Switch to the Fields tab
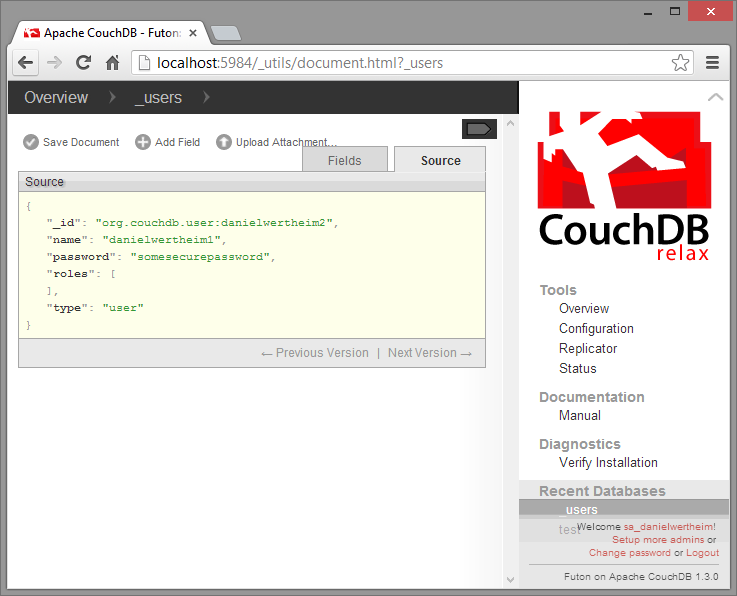 (x=345, y=160)
